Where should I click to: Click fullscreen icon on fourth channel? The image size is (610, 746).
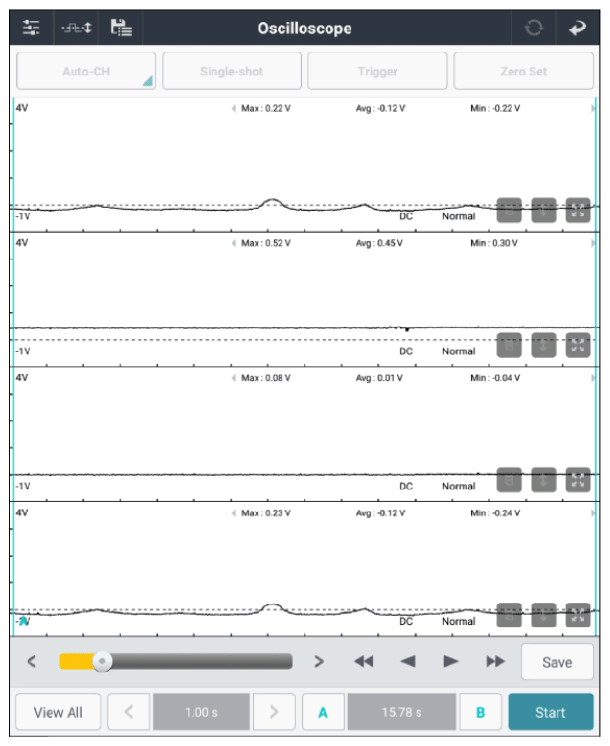(x=578, y=614)
